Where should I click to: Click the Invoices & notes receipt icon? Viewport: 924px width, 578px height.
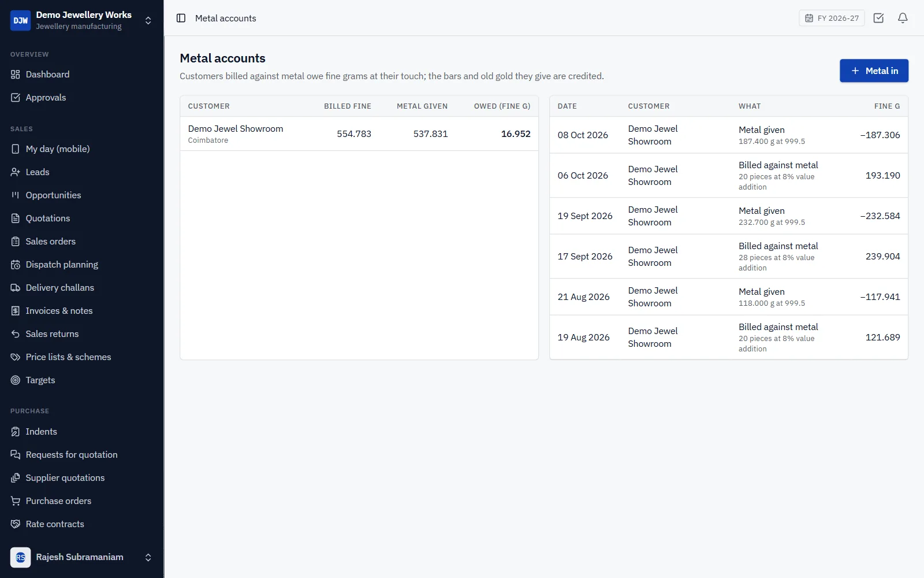[x=16, y=311]
